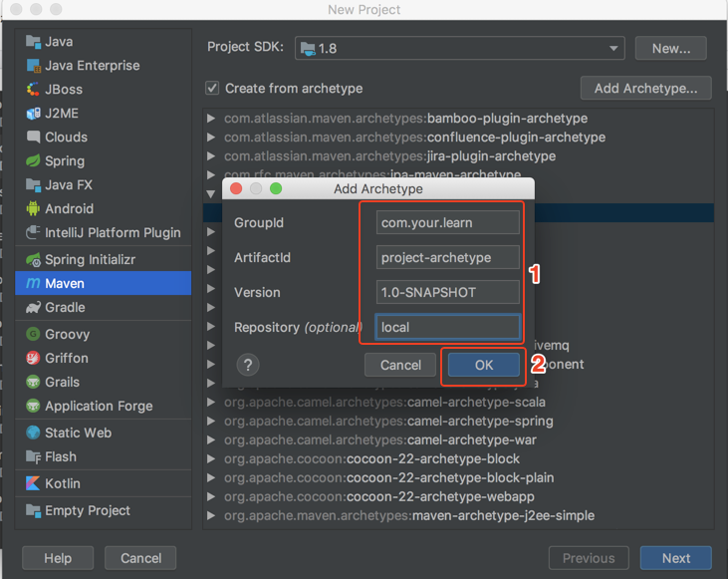Click the Repository input field
The image size is (728, 579).
447,327
